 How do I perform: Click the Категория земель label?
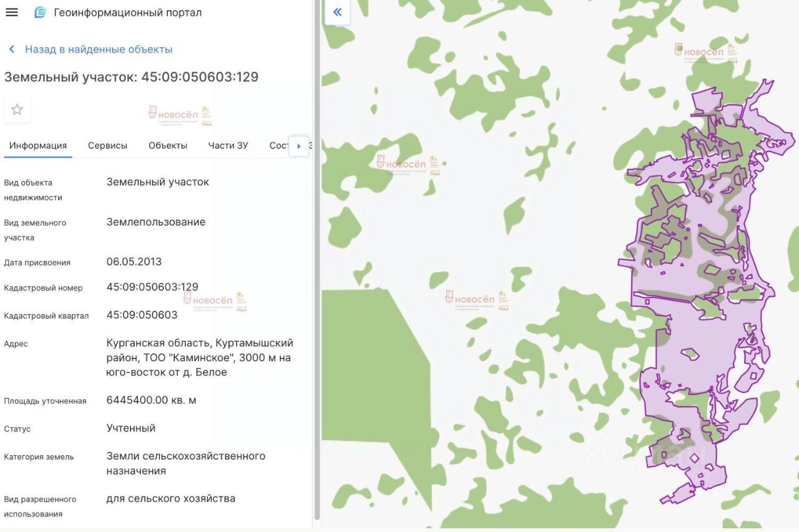pos(39,457)
